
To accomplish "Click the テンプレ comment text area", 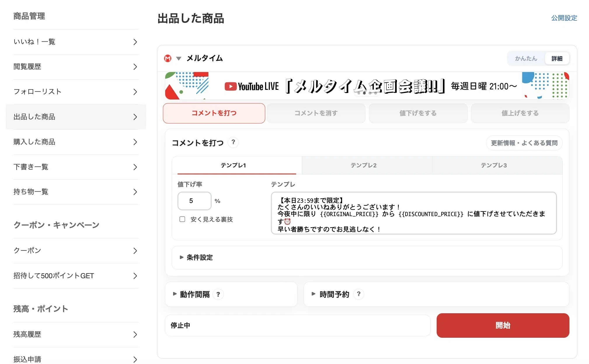I will click(x=414, y=213).
